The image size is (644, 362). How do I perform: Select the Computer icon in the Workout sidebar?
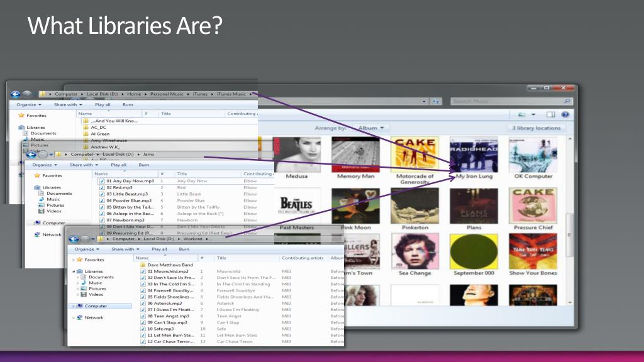80,306
